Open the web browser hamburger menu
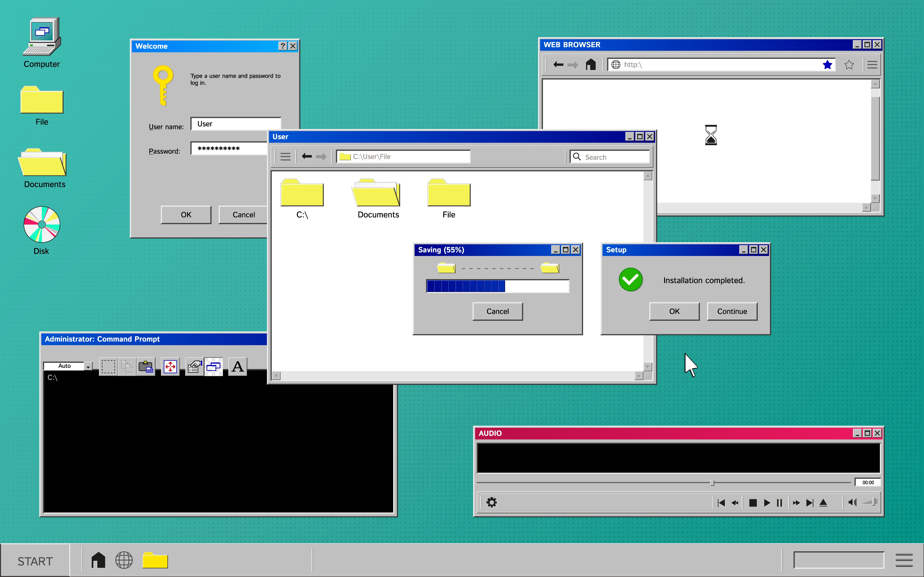The height and width of the screenshot is (577, 924). [x=872, y=65]
